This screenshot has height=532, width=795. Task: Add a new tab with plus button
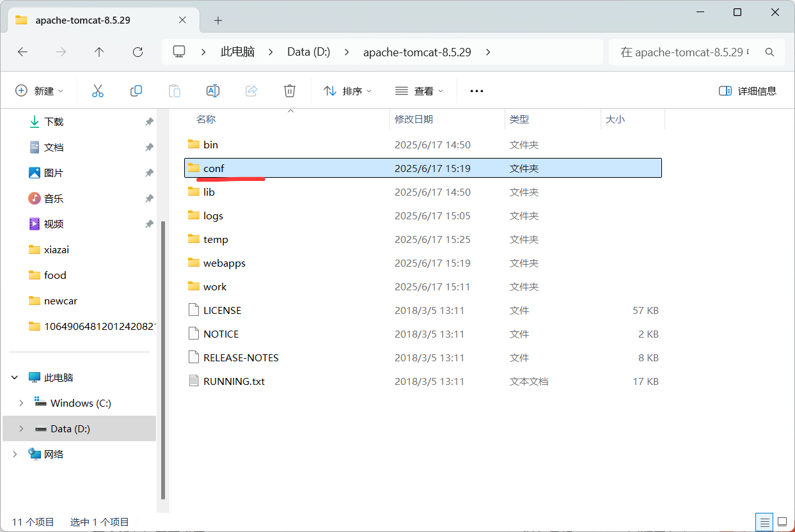[x=218, y=20]
